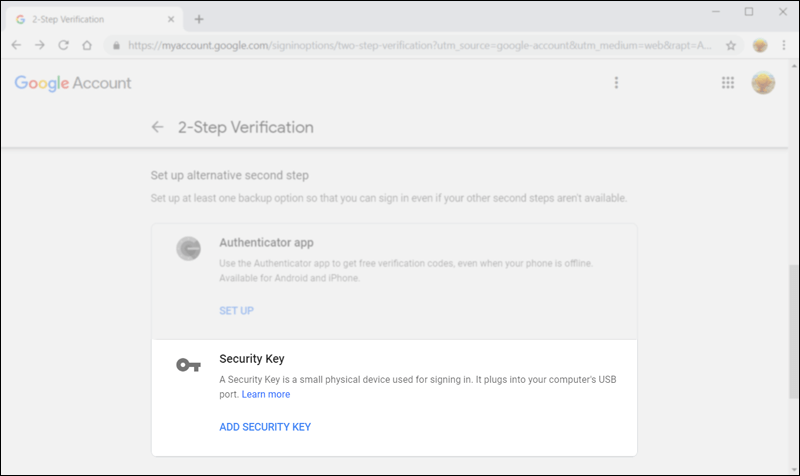800x476 pixels.
Task: Close the 2-Step Verification tab
Action: coord(173,19)
